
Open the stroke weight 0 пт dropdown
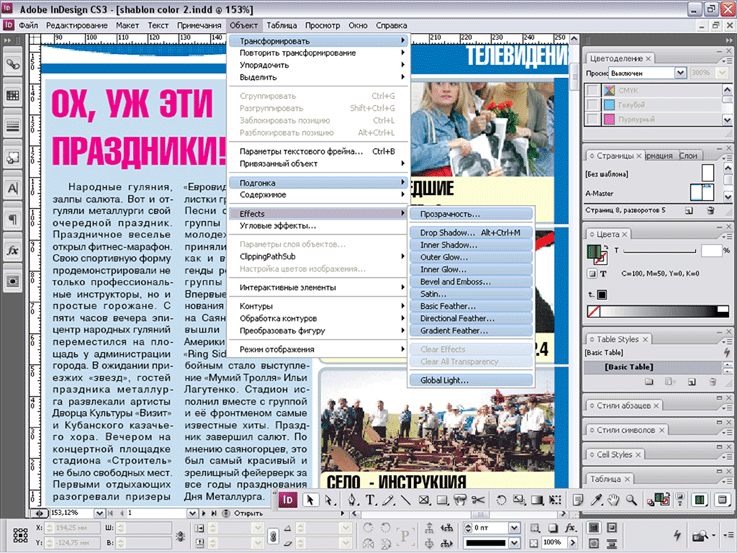514,528
